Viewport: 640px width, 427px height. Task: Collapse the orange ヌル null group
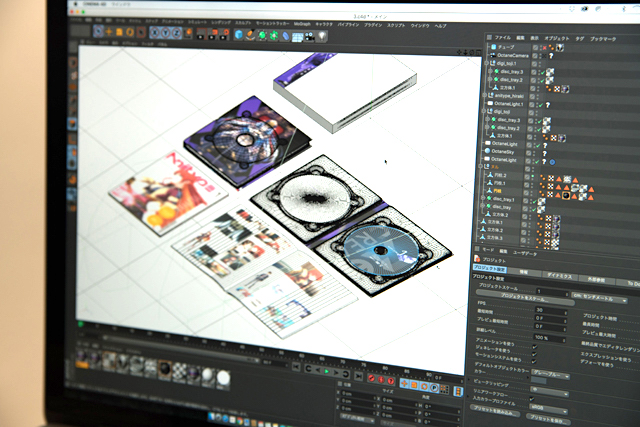(481, 167)
